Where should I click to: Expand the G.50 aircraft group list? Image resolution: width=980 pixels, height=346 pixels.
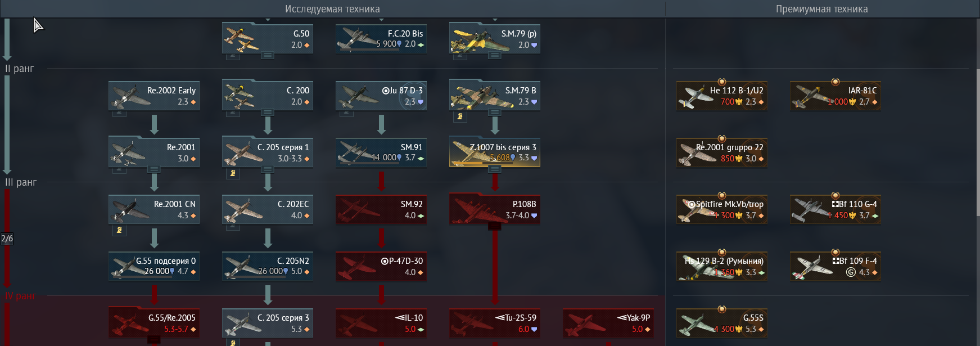point(268,55)
